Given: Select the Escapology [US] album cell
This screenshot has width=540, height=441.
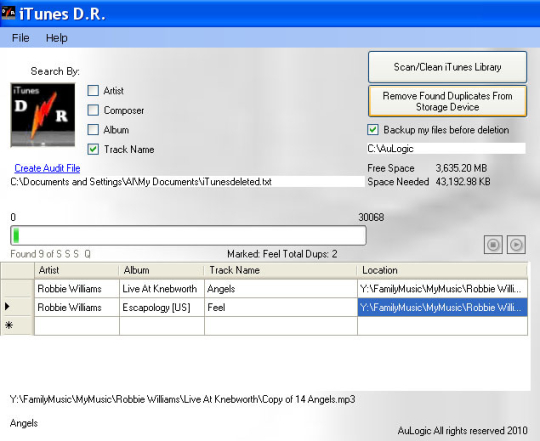Looking at the screenshot, I should [162, 307].
